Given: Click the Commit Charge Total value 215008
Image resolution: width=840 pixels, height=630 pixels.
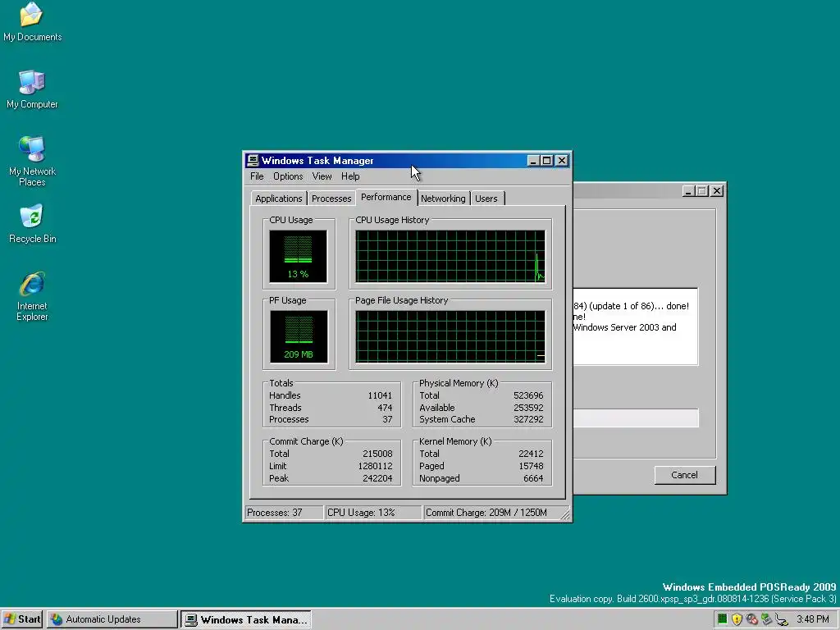Looking at the screenshot, I should (377, 454).
